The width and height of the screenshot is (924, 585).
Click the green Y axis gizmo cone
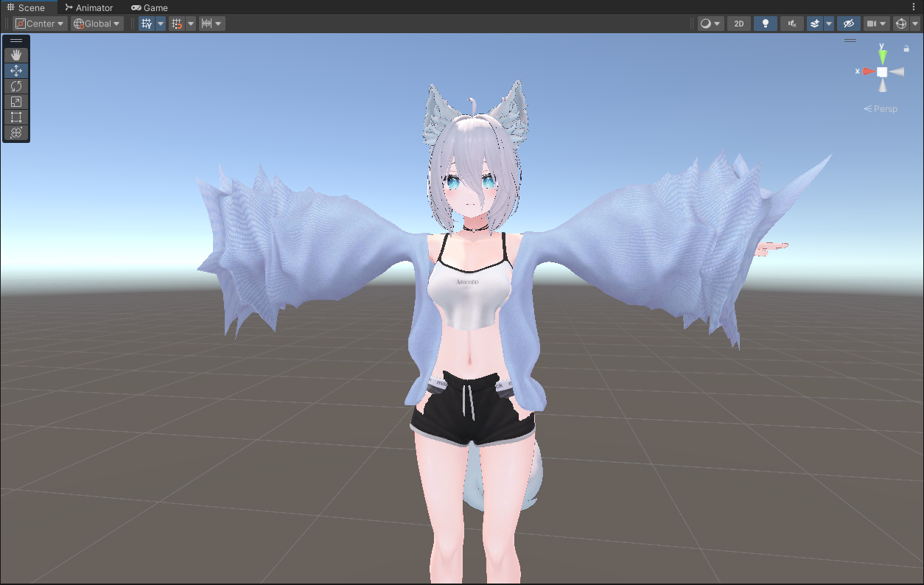(882, 55)
